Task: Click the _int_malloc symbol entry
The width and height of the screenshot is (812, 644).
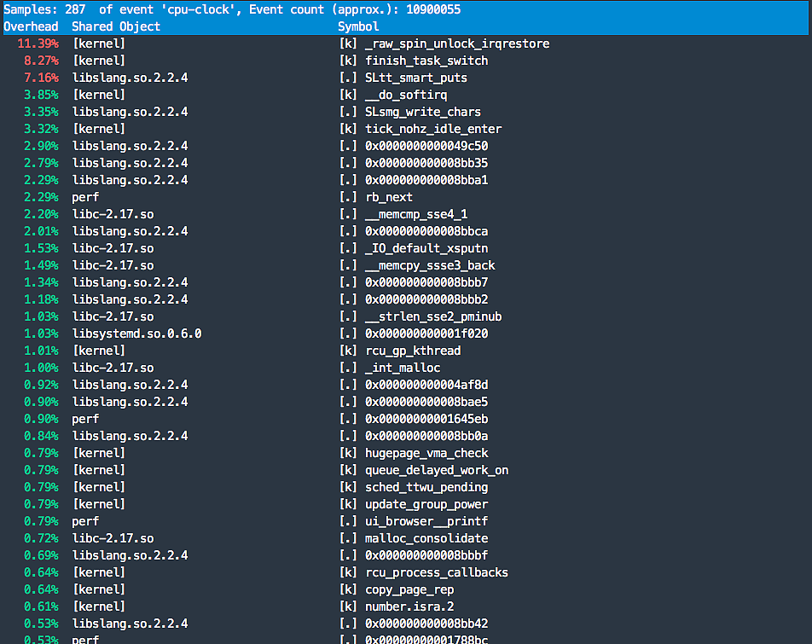Action: (403, 368)
